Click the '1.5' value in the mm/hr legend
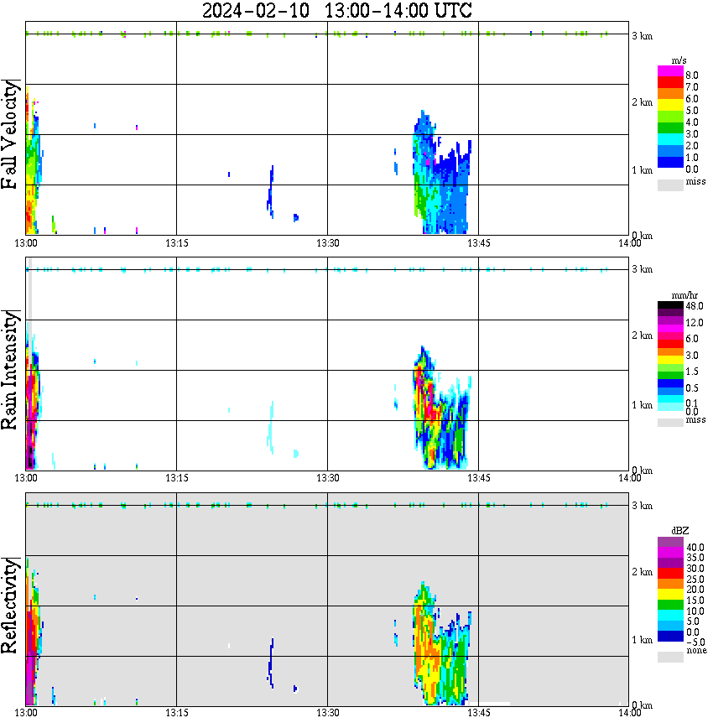 point(692,372)
